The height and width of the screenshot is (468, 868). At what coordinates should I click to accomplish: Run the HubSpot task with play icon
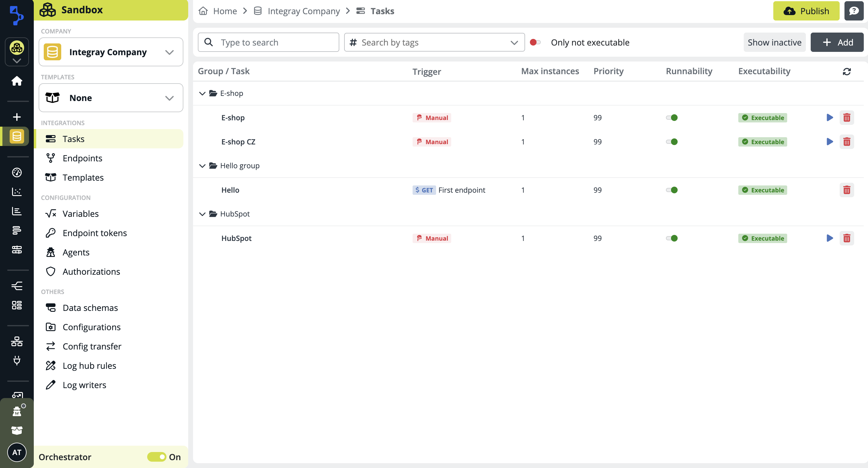829,238
